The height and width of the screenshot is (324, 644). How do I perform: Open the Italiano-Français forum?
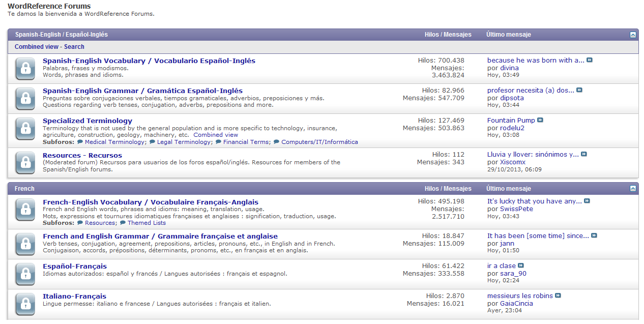click(74, 297)
